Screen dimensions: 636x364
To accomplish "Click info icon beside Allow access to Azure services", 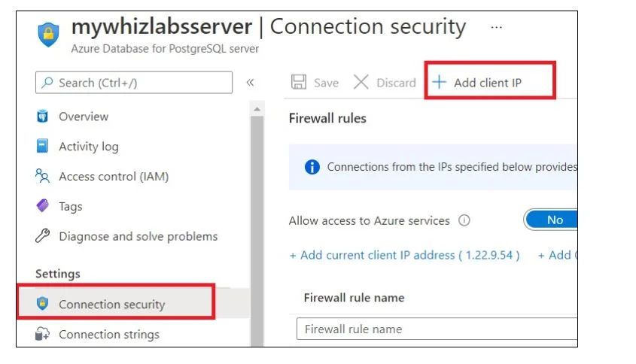I will click(x=464, y=220).
